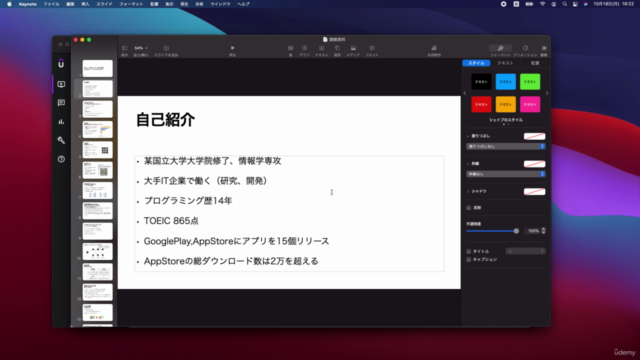Screen dimensions: 640x360
Task: Switch to the Style (スタイル) tab
Action: pyautogui.click(x=476, y=63)
